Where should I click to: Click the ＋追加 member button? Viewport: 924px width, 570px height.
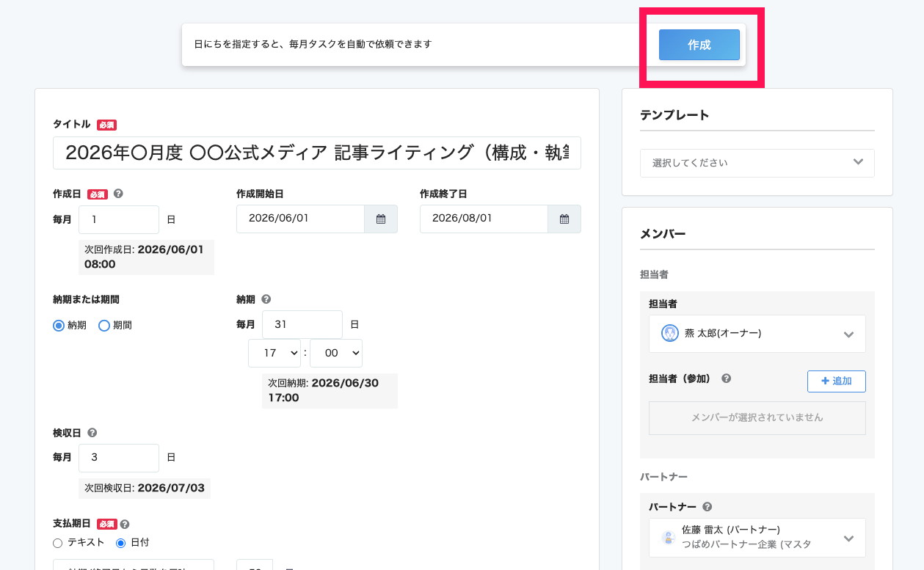click(x=837, y=381)
